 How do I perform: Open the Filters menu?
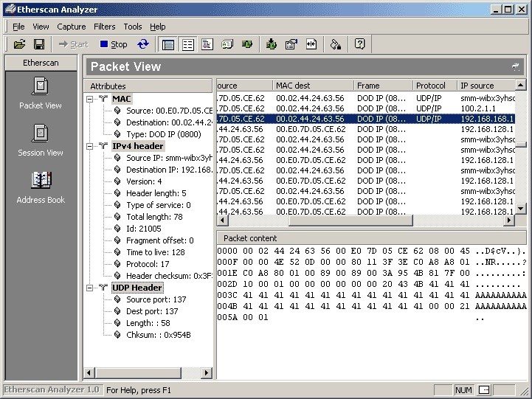click(105, 27)
